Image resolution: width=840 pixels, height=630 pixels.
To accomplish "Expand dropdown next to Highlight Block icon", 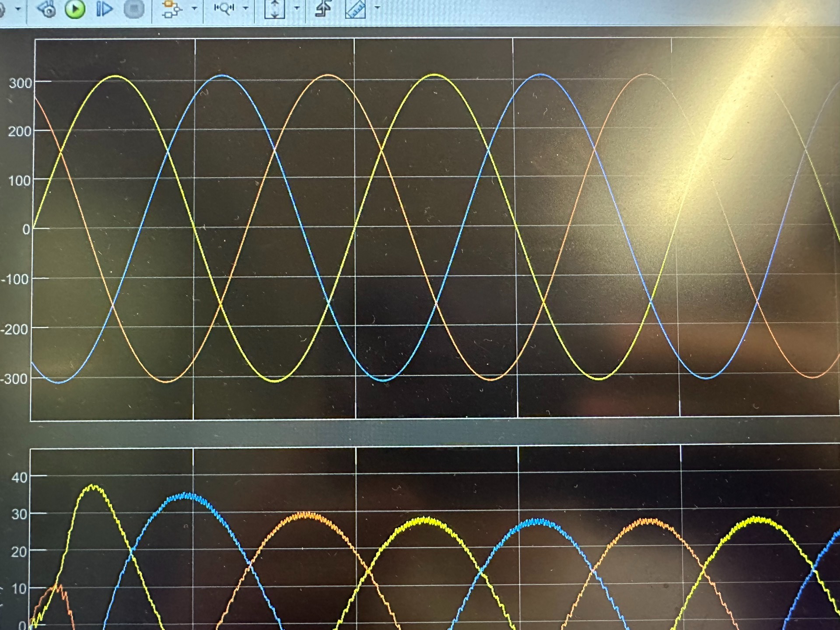I will (x=194, y=8).
